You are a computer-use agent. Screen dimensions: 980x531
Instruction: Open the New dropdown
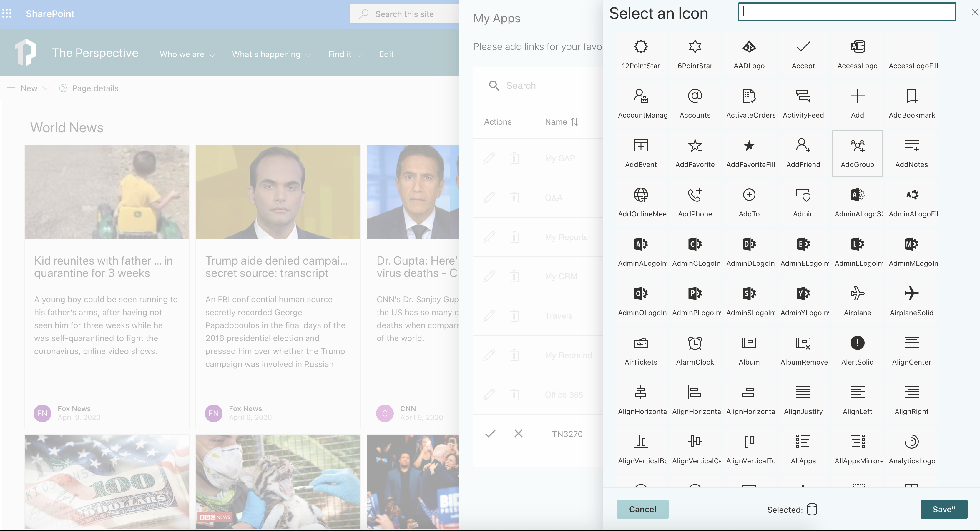[x=28, y=88]
